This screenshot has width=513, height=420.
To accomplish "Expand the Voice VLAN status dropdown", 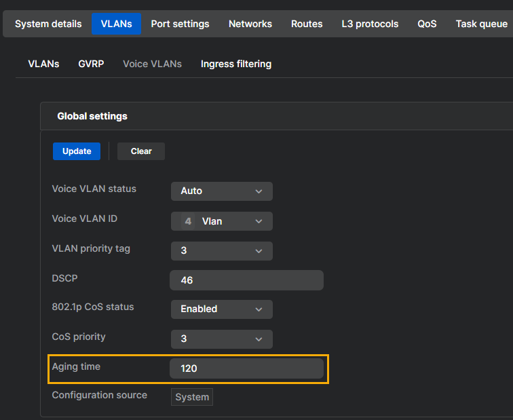I will tap(221, 191).
